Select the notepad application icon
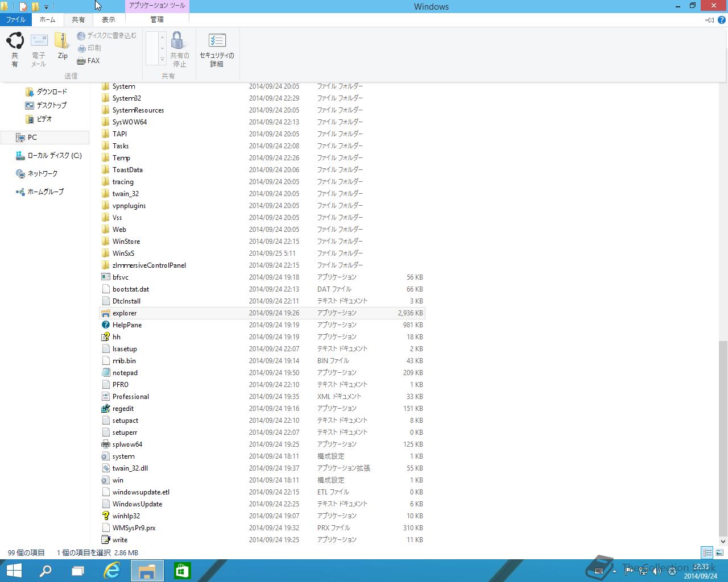Screen dimensions: 728x582 coord(105,373)
